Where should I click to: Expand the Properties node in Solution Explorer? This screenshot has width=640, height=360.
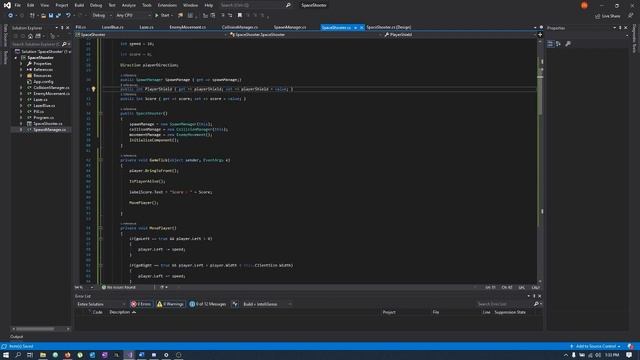[x=21, y=64]
